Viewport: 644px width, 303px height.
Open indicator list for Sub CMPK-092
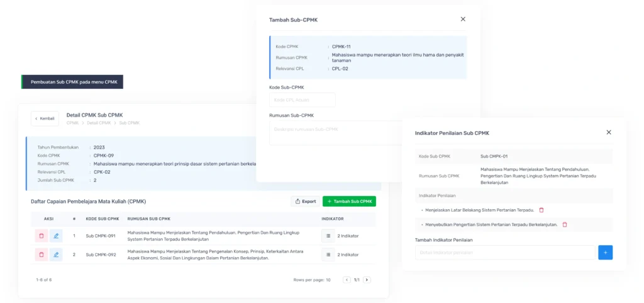[x=328, y=254]
